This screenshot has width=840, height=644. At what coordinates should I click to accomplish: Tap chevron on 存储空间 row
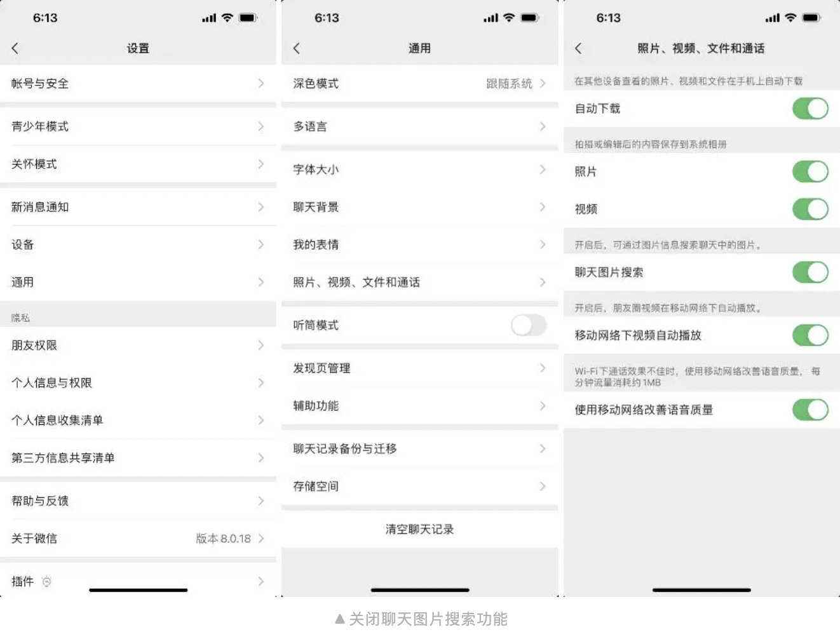543,486
